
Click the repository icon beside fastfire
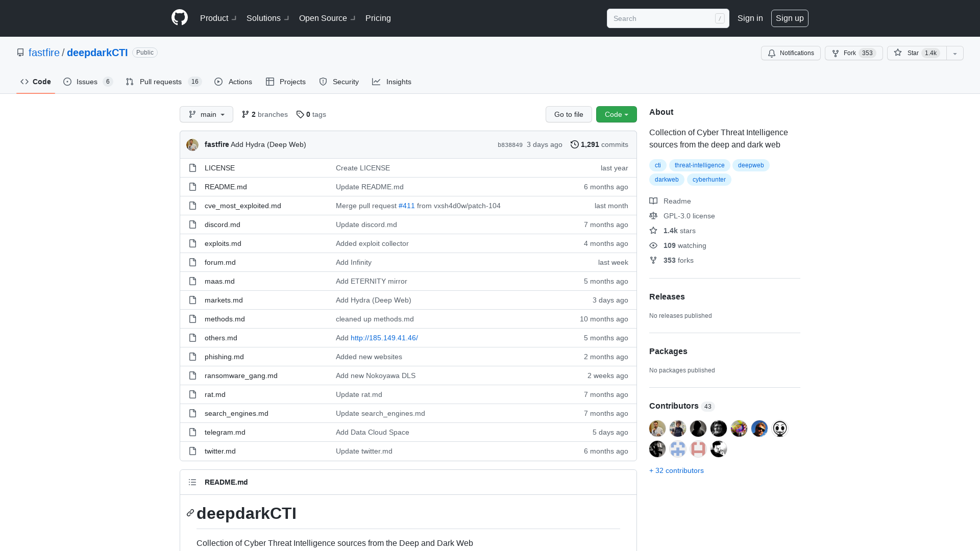point(20,53)
